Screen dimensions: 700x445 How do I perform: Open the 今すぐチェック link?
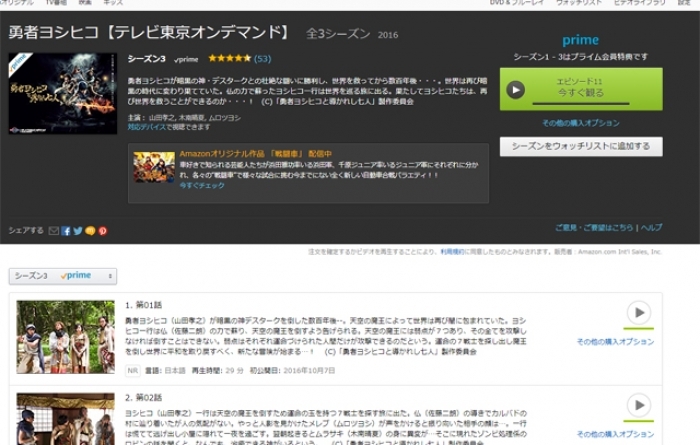point(202,186)
